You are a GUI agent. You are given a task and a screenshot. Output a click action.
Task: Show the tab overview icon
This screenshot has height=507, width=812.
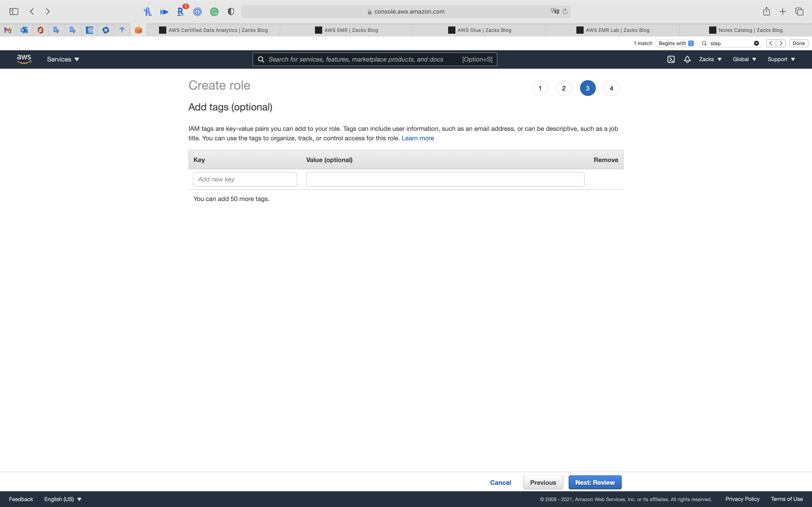pyautogui.click(x=799, y=12)
